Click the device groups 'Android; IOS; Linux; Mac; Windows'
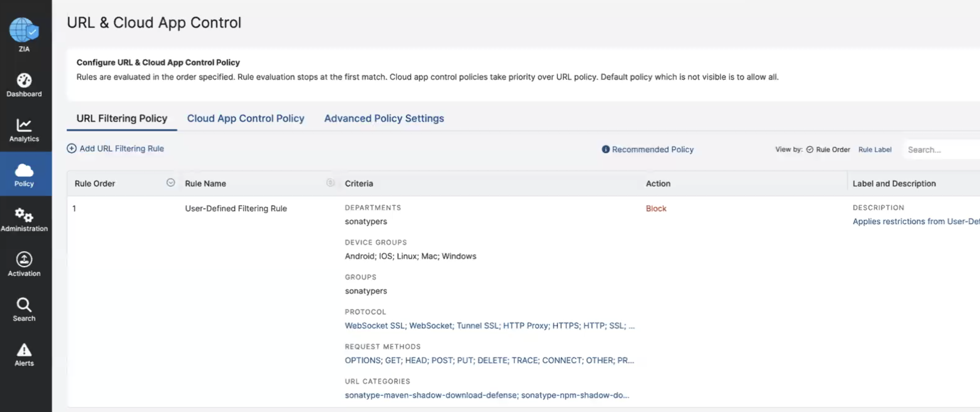The width and height of the screenshot is (980, 412). (x=410, y=256)
